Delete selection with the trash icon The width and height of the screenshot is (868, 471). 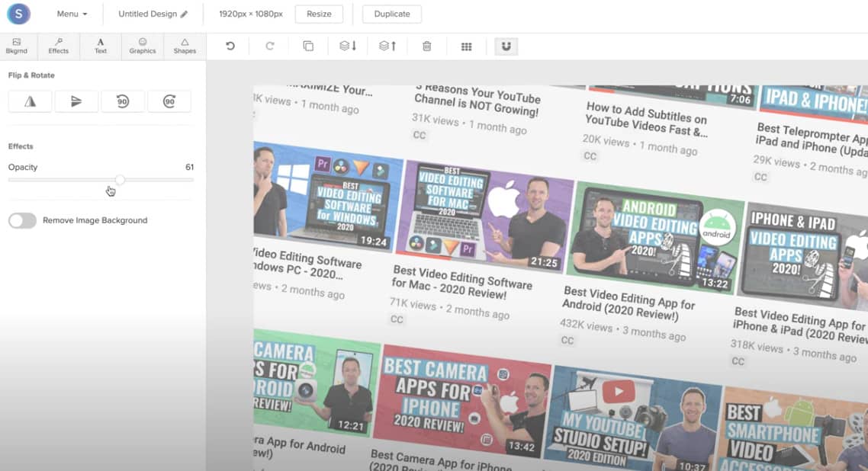427,46
